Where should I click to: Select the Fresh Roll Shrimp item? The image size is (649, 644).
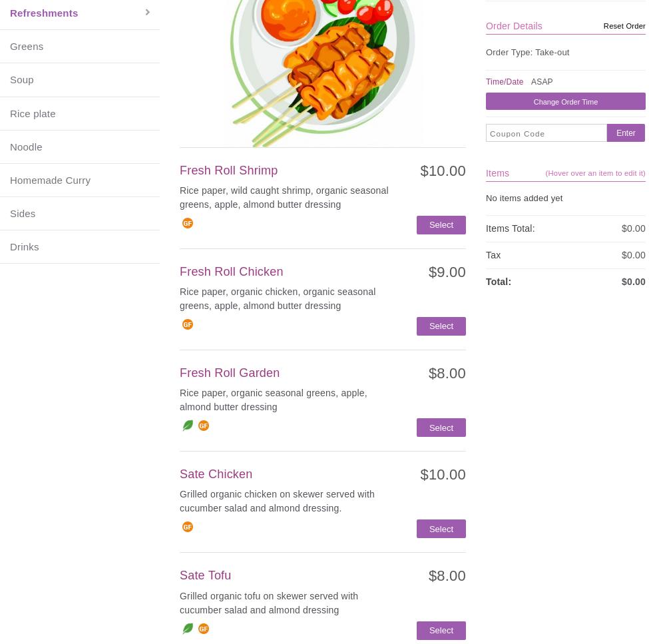[x=441, y=225]
